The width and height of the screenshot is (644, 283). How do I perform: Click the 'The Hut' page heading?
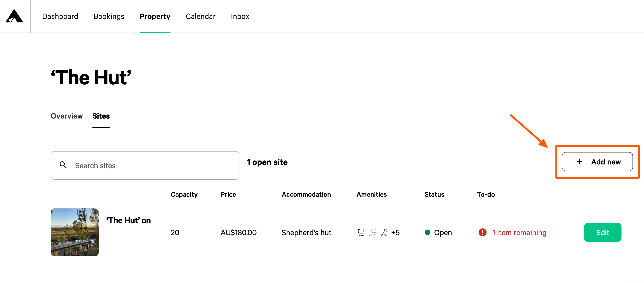(x=91, y=77)
